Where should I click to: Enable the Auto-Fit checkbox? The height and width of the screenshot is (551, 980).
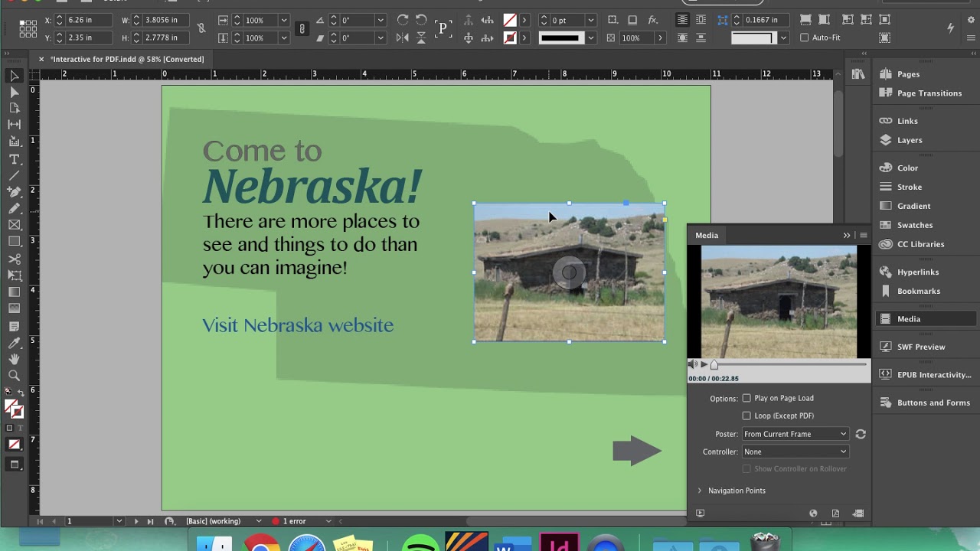coord(804,37)
